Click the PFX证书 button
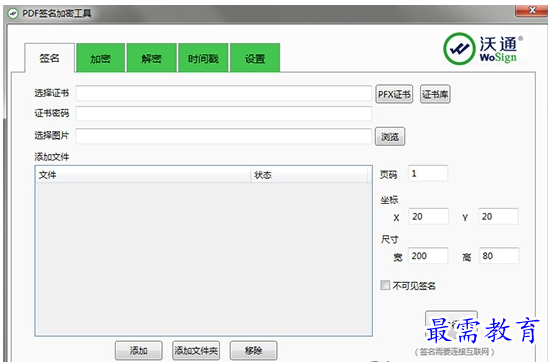548x362 pixels. click(394, 94)
